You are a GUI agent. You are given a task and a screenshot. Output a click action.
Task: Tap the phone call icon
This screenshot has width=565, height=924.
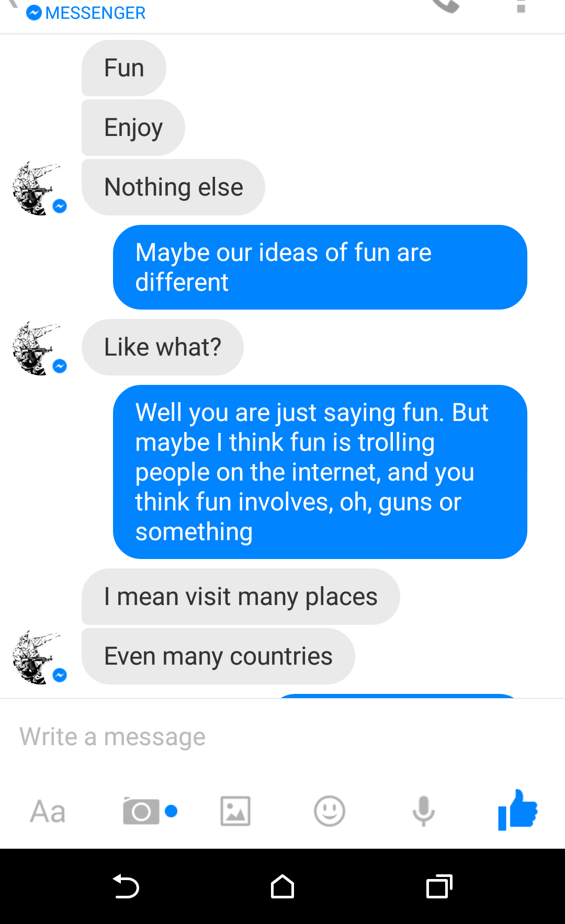tap(446, 6)
